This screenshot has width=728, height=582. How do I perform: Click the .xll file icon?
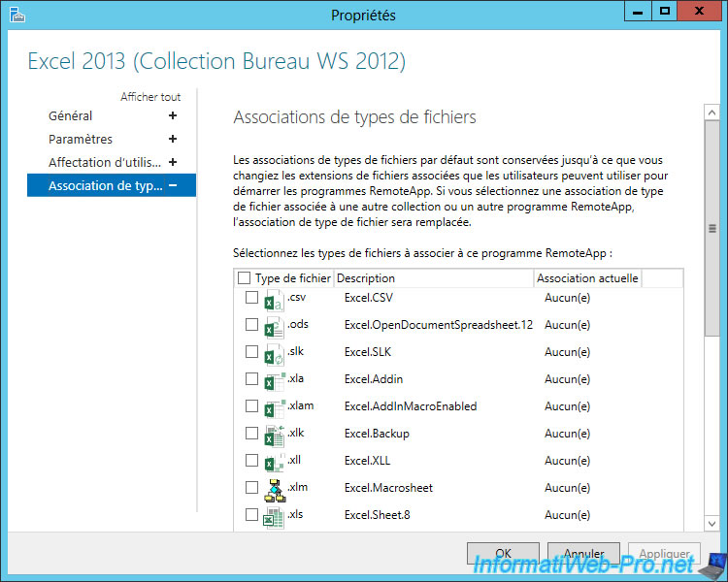pyautogui.click(x=274, y=463)
